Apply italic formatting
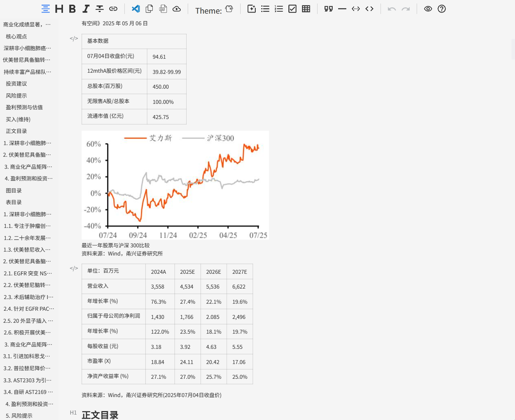Screen dimensions: 515x420 [86, 9]
